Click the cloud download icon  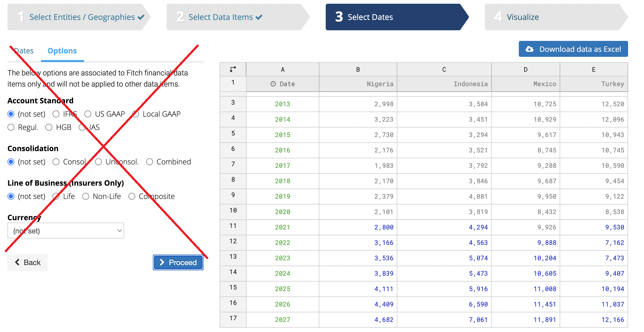(x=529, y=49)
